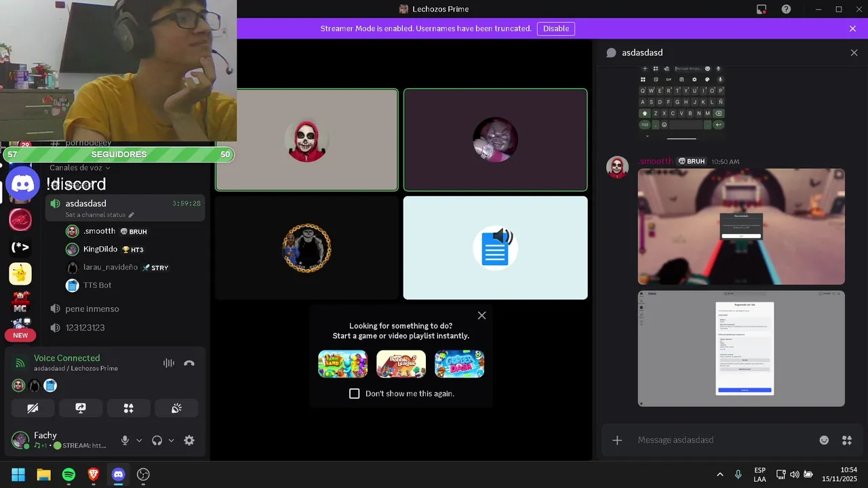Select .smootth skull-mask video tile
The width and height of the screenshot is (868, 488).
(x=307, y=140)
